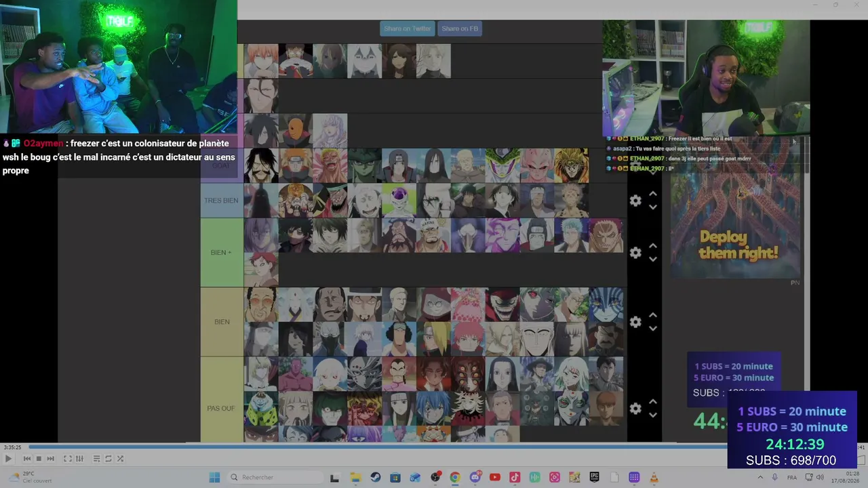Show the playlist in the media player
The width and height of the screenshot is (868, 488).
96,459
